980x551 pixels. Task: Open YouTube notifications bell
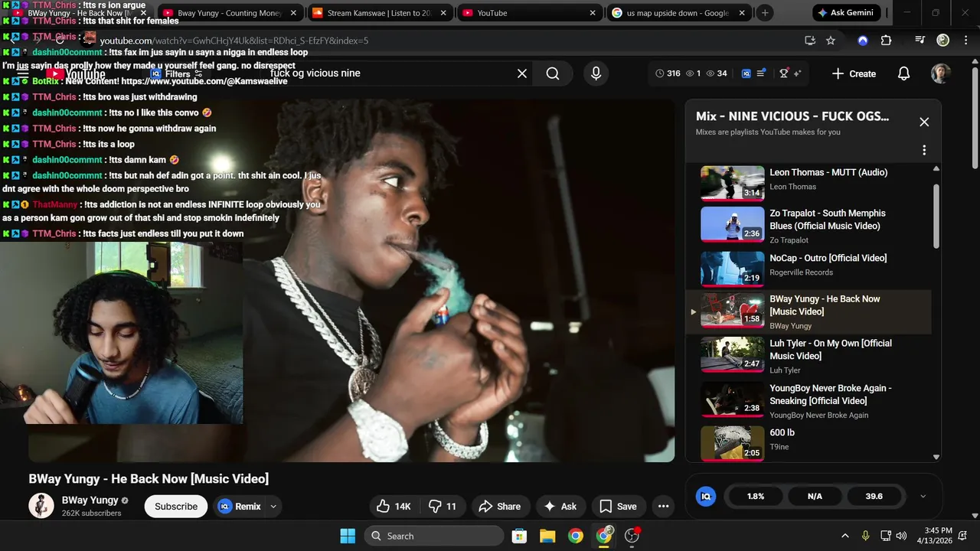(x=903, y=73)
